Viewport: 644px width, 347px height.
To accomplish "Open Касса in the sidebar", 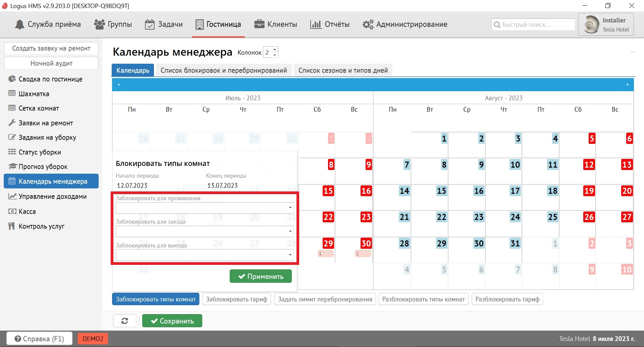I will [27, 212].
